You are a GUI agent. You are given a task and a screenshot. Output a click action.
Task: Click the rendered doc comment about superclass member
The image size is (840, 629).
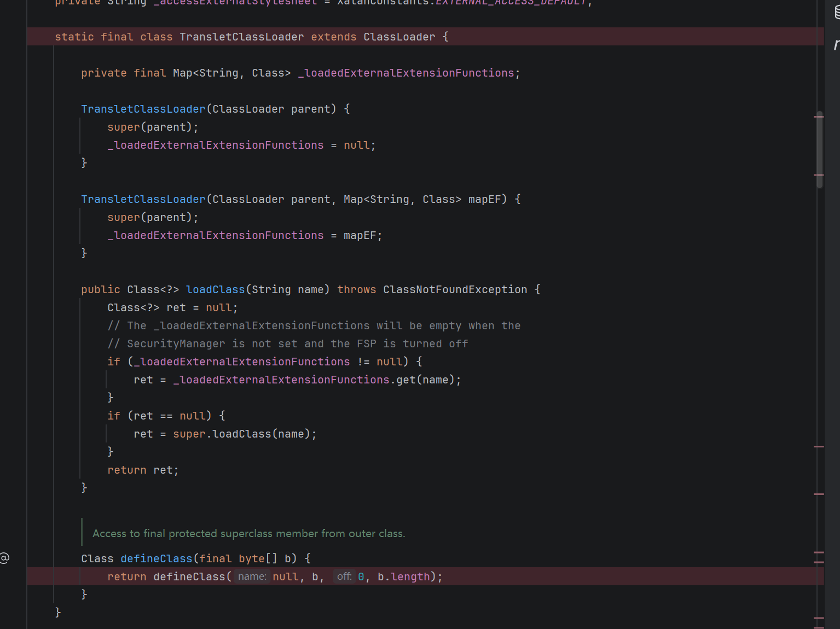pyautogui.click(x=248, y=533)
